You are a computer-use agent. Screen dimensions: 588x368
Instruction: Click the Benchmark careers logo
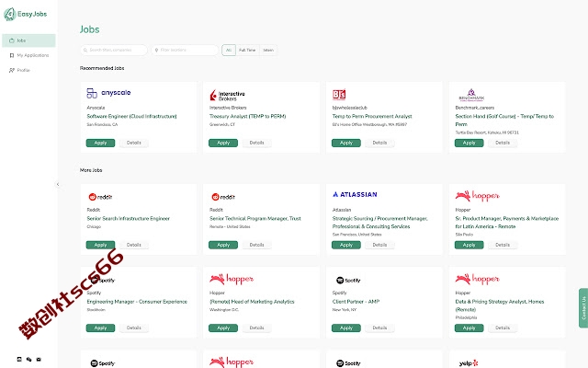471,95
